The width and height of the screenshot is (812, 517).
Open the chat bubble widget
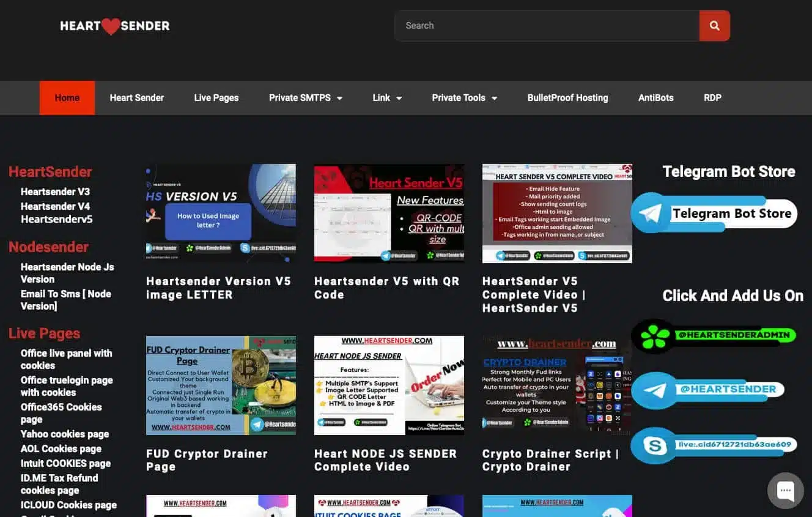tap(785, 491)
